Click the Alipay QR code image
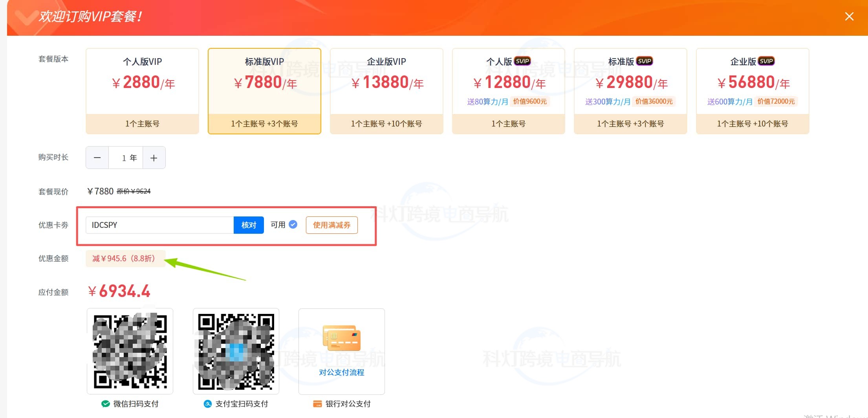868x418 pixels. [x=236, y=351]
